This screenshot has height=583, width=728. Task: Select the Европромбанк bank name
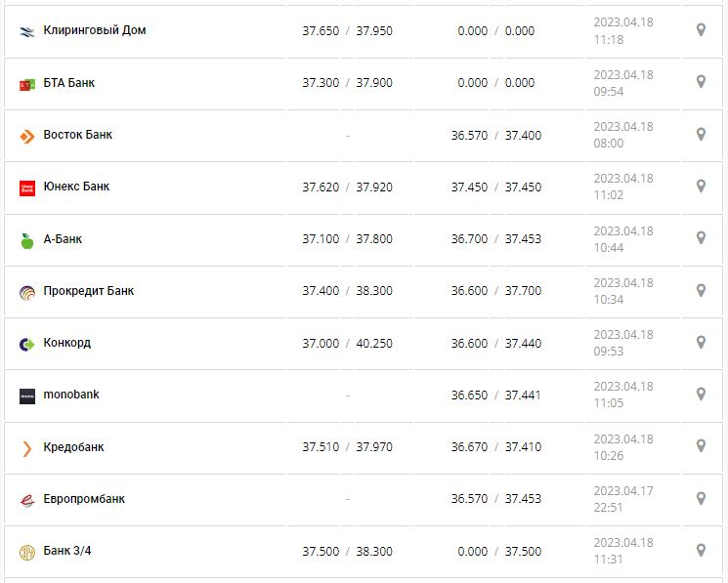pyautogui.click(x=84, y=499)
